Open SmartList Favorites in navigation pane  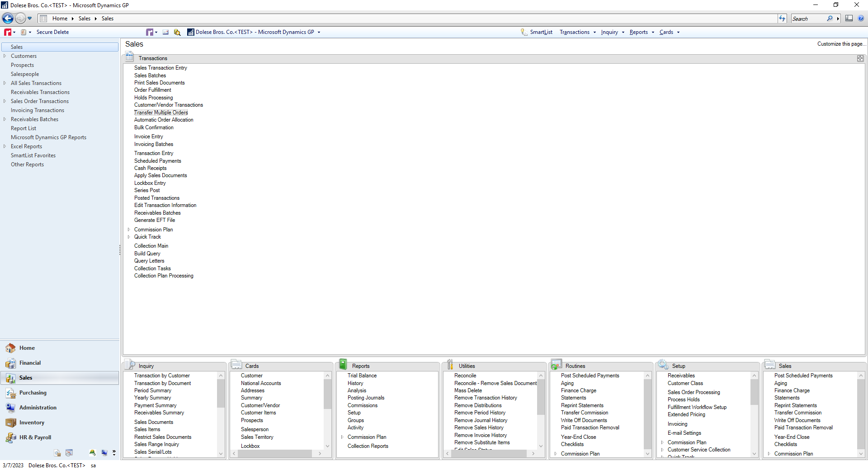[33, 155]
